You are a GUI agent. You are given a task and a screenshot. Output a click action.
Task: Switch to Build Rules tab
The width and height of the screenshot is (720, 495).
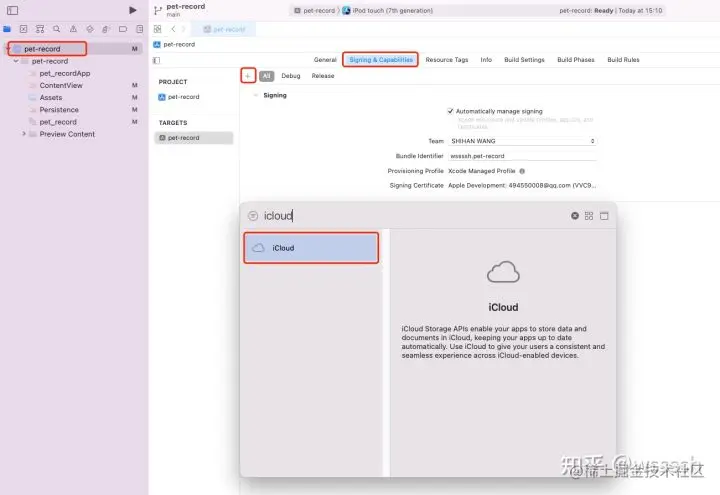pos(623,60)
